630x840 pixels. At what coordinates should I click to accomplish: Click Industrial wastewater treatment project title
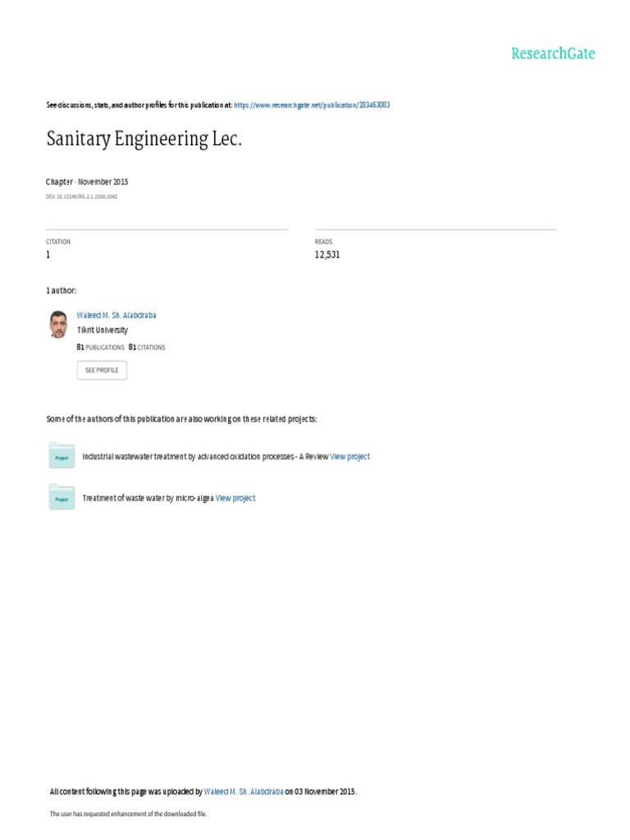click(x=205, y=456)
